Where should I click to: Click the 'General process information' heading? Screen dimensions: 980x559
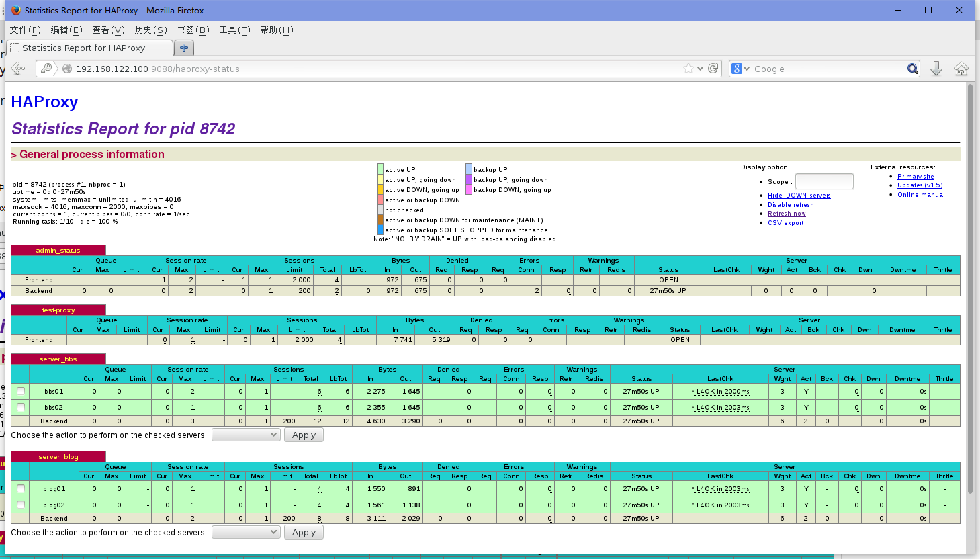[91, 155]
